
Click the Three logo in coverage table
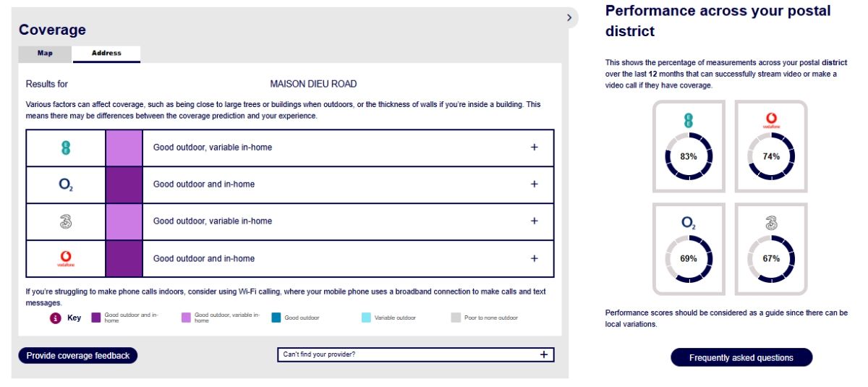tap(66, 221)
